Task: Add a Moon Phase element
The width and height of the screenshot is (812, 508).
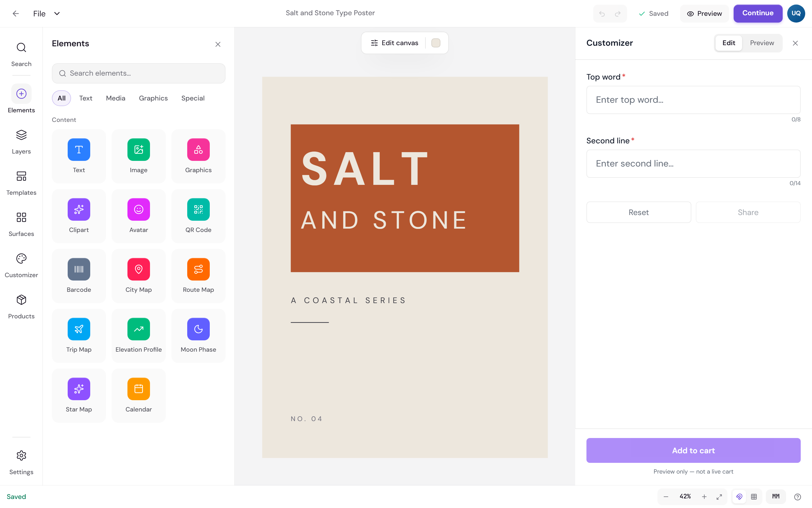Action: point(198,336)
